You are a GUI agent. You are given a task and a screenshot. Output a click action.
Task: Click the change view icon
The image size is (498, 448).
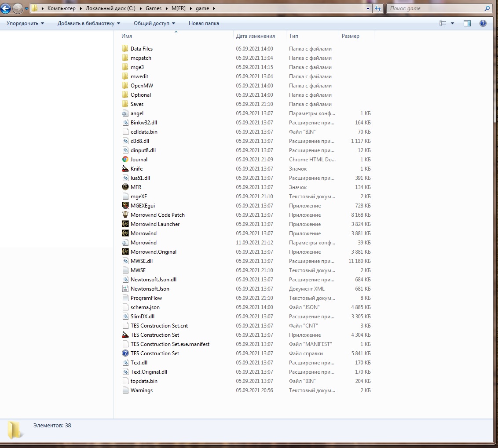[x=443, y=23]
